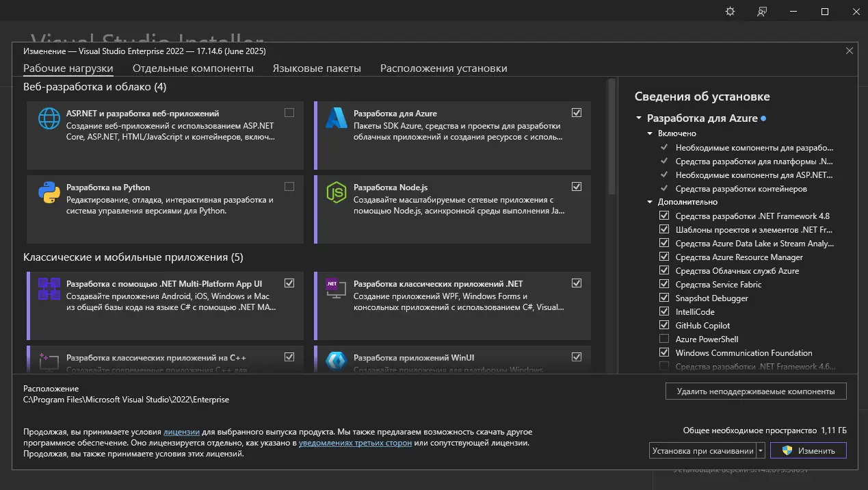Viewport: 868px width, 490px height.
Task: Collapse the 'Дополнительно' optional components list
Action: [650, 202]
